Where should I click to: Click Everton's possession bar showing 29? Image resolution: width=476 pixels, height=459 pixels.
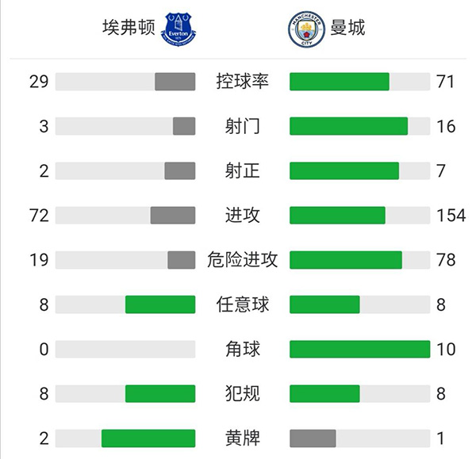click(175, 82)
